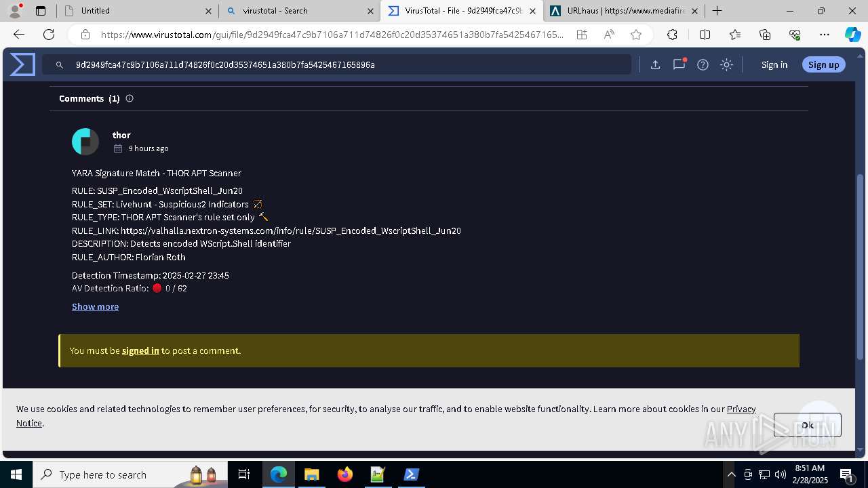Click the comments info icon
This screenshot has height=488, width=868.
click(130, 98)
